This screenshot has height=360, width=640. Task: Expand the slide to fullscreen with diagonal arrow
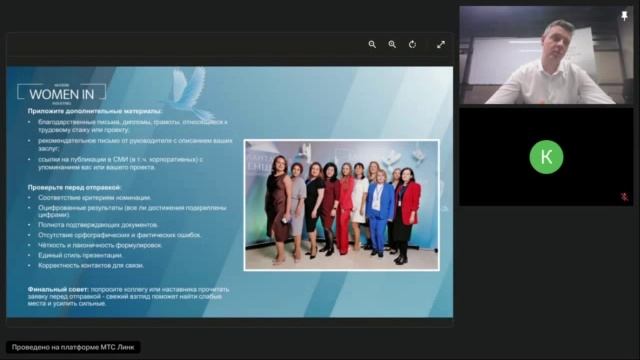coord(441,44)
